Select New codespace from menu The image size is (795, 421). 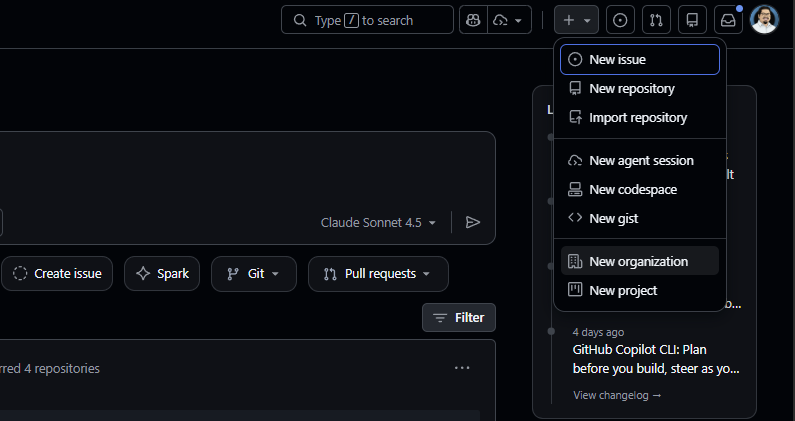[640, 189]
